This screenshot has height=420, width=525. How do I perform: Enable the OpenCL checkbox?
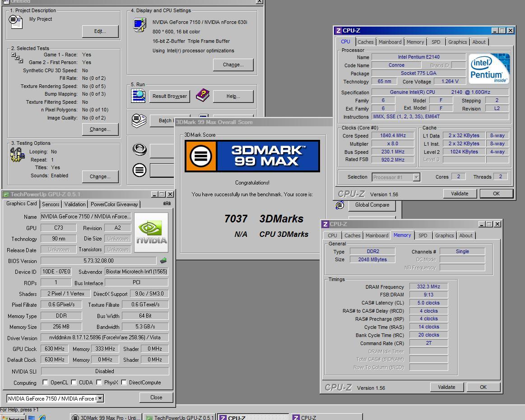point(45,382)
